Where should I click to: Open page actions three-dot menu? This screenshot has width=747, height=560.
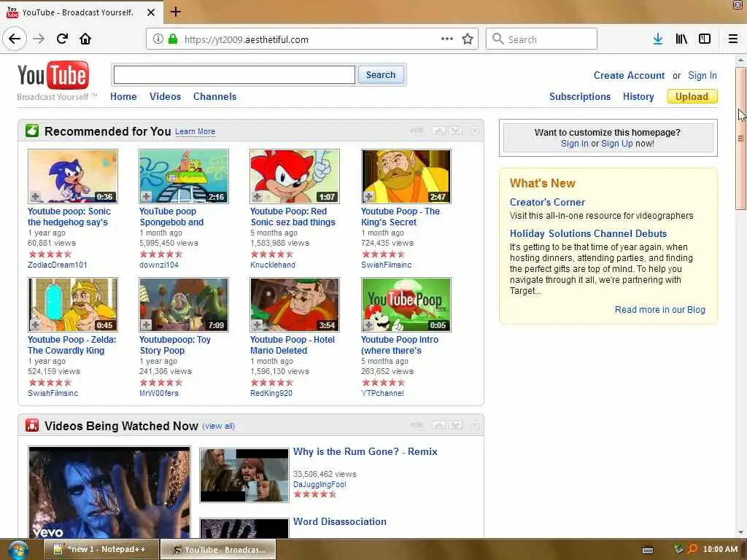coord(447,39)
